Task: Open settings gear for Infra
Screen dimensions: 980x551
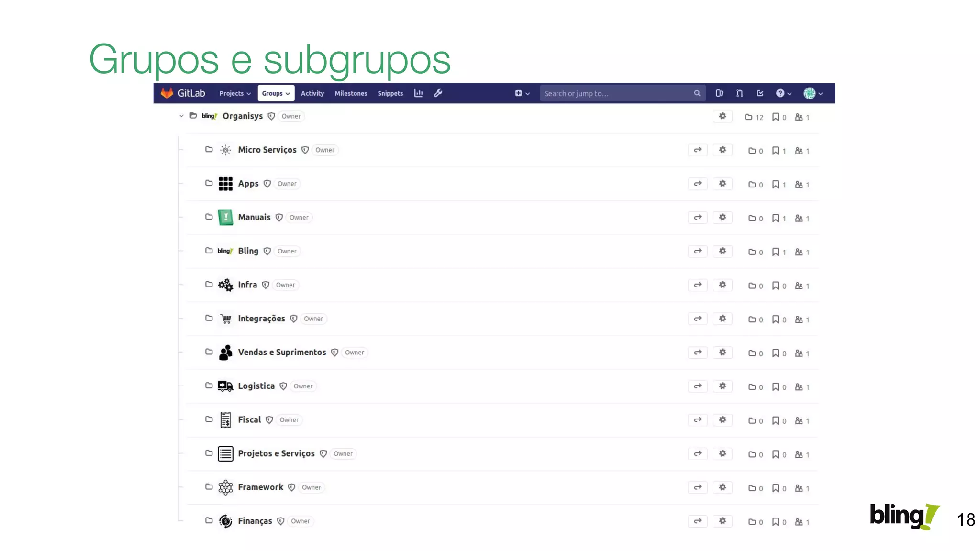Action: pyautogui.click(x=723, y=285)
